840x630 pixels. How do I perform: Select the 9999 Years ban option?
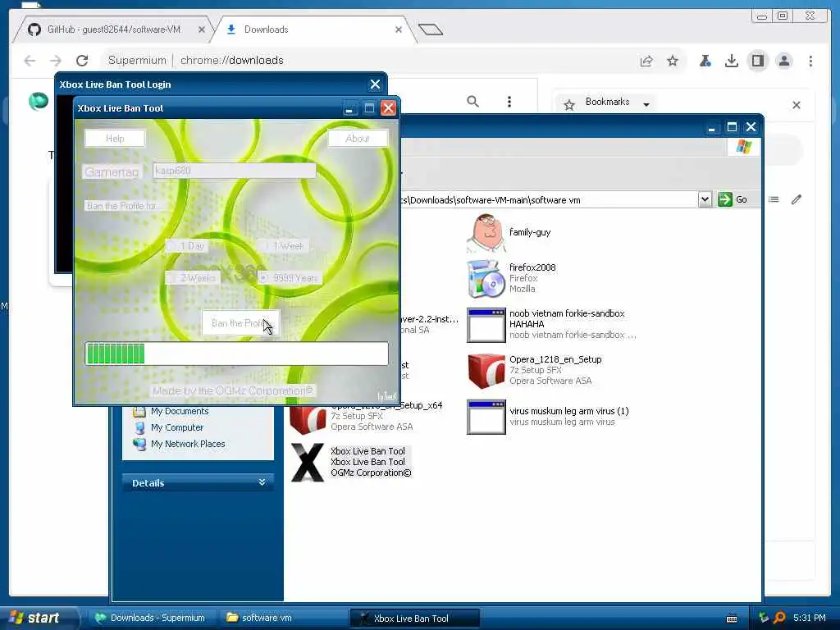[x=290, y=278]
